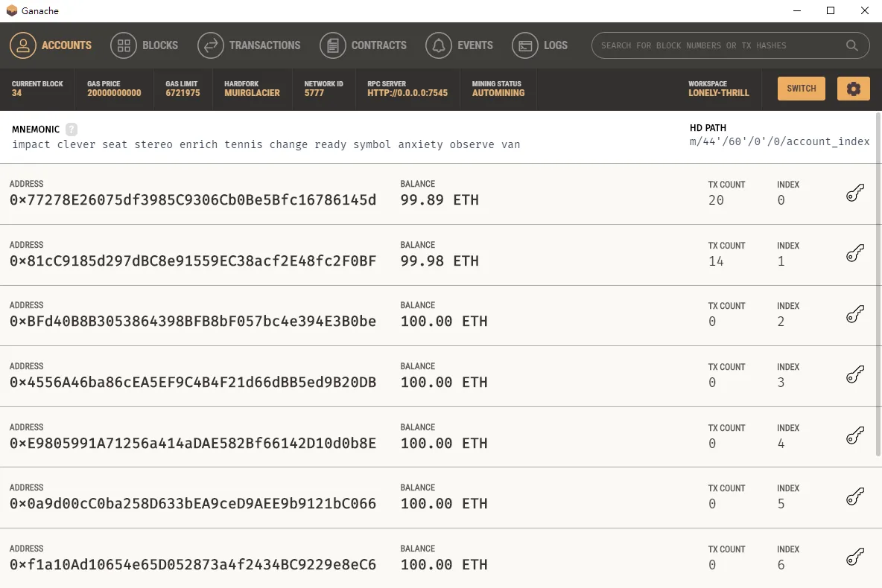Screen dimensions: 882x588
Task: Click the mnemonic help question mark
Action: (x=72, y=130)
